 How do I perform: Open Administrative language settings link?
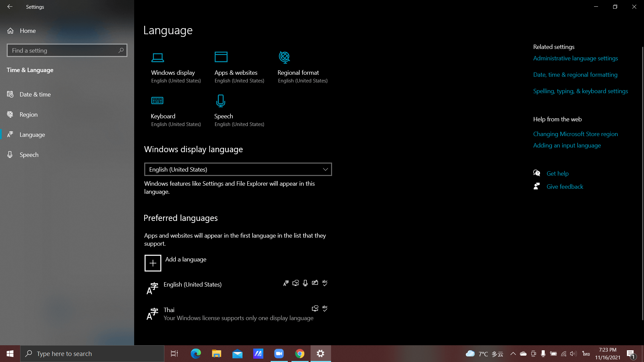tap(576, 58)
